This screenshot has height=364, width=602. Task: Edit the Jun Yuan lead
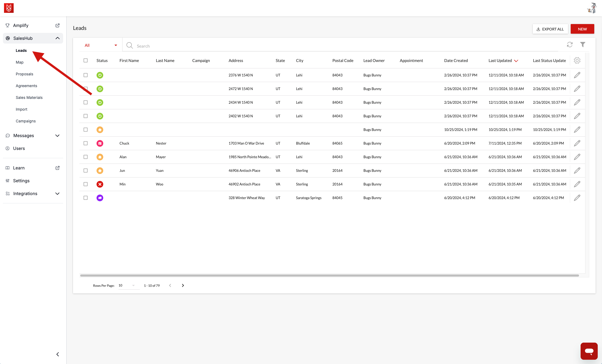[x=577, y=171]
